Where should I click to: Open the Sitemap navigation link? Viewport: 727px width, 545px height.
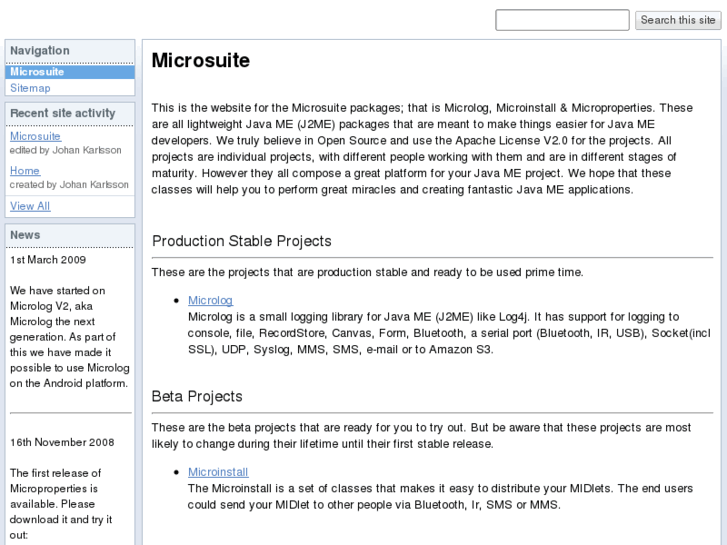click(30, 88)
